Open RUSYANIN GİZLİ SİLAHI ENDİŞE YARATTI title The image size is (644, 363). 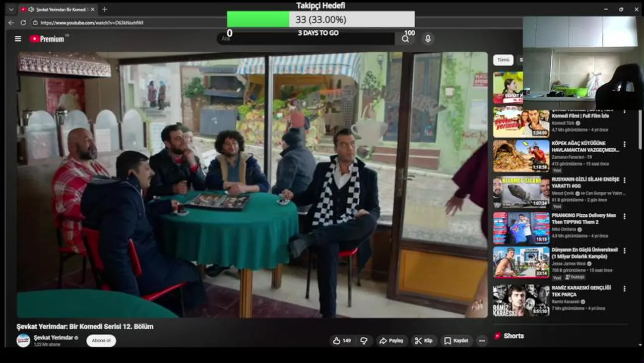585,183
